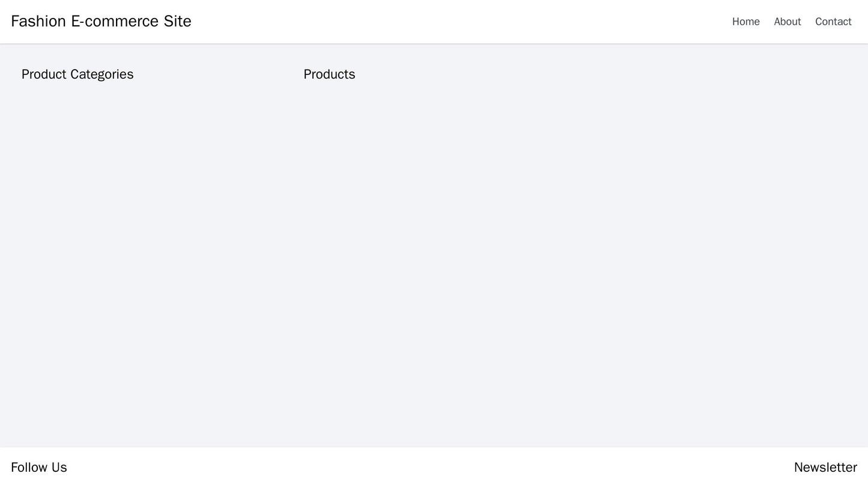The width and height of the screenshot is (868, 488).
Task: Select the Contact menu item
Action: tap(833, 22)
